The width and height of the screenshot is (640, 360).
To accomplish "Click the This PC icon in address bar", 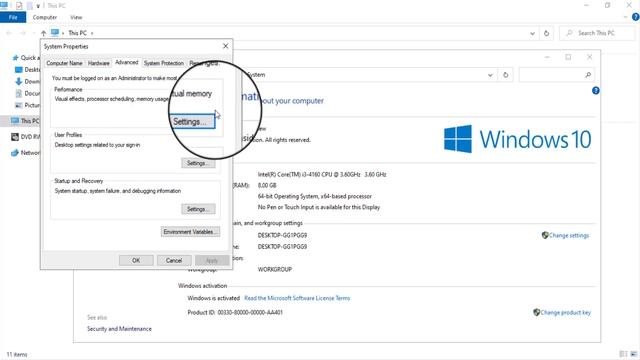I will coord(55,33).
